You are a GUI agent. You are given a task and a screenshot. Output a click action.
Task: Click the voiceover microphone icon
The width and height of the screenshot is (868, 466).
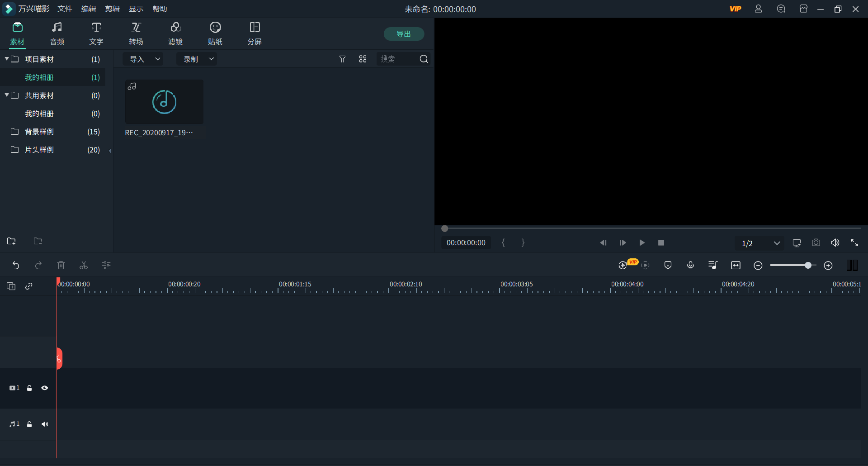coord(690,266)
